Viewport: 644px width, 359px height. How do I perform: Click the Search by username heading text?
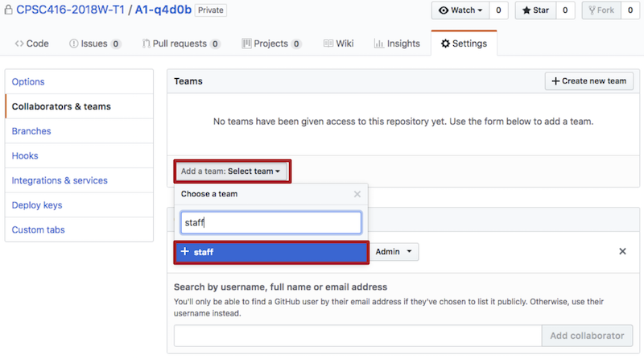[x=280, y=287]
